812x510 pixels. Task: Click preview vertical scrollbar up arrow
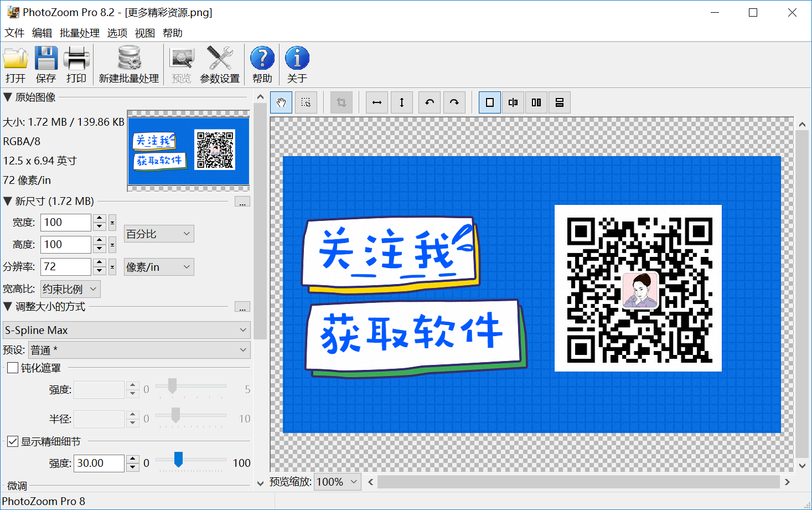803,124
